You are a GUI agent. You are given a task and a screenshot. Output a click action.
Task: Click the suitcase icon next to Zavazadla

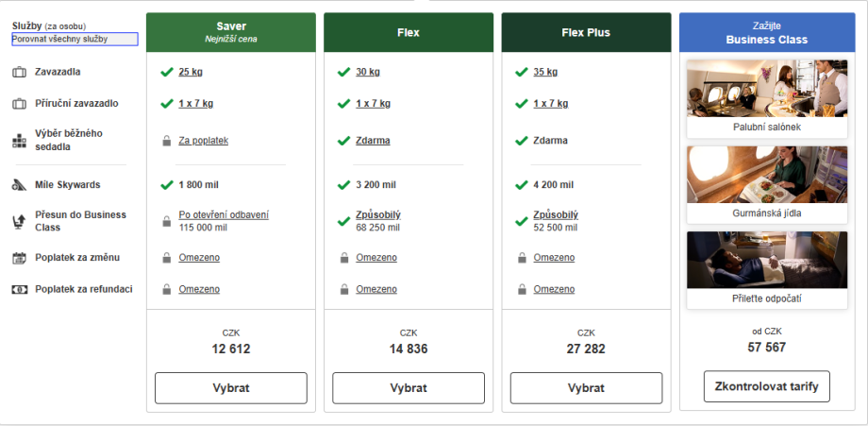coord(19,72)
